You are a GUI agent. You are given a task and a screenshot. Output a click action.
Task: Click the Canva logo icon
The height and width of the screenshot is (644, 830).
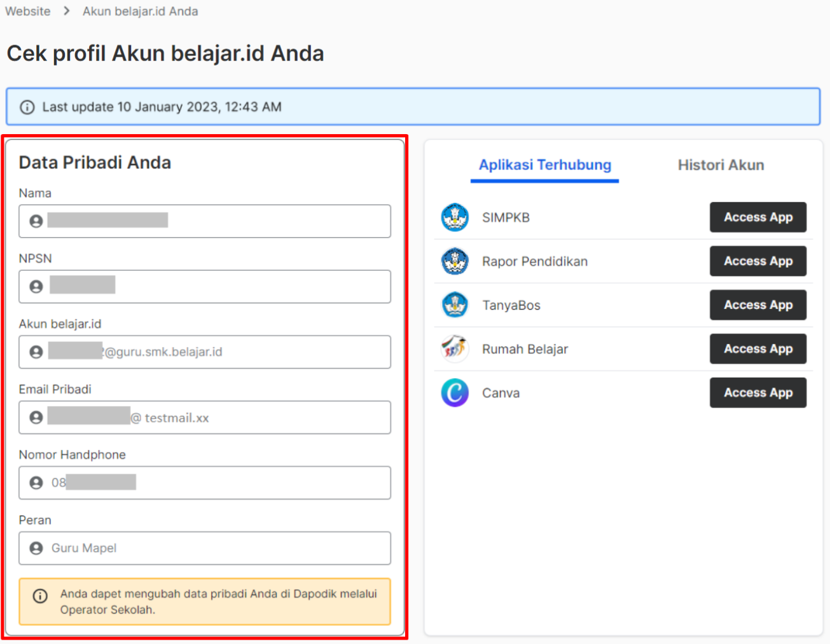click(455, 393)
